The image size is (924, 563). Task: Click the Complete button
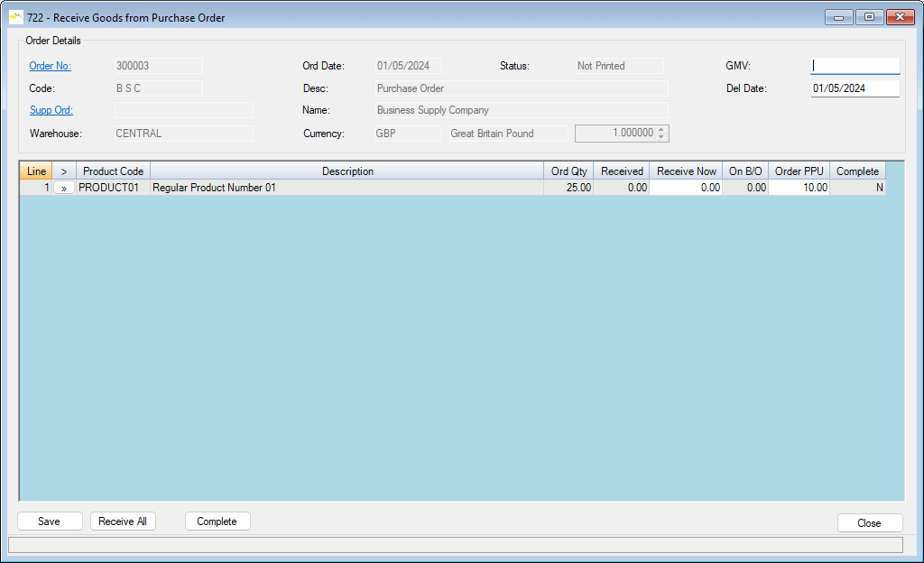coord(217,521)
